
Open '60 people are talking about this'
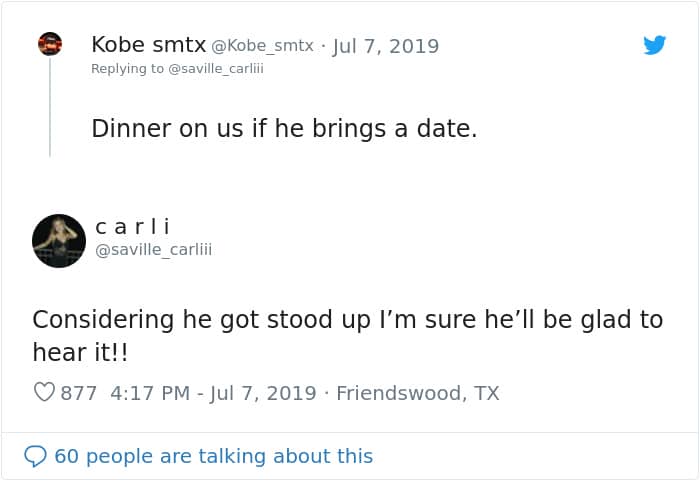[x=214, y=456]
